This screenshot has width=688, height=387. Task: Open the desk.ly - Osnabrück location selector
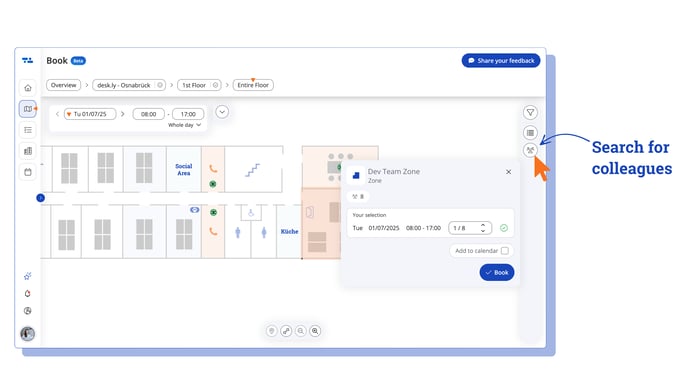tap(129, 85)
